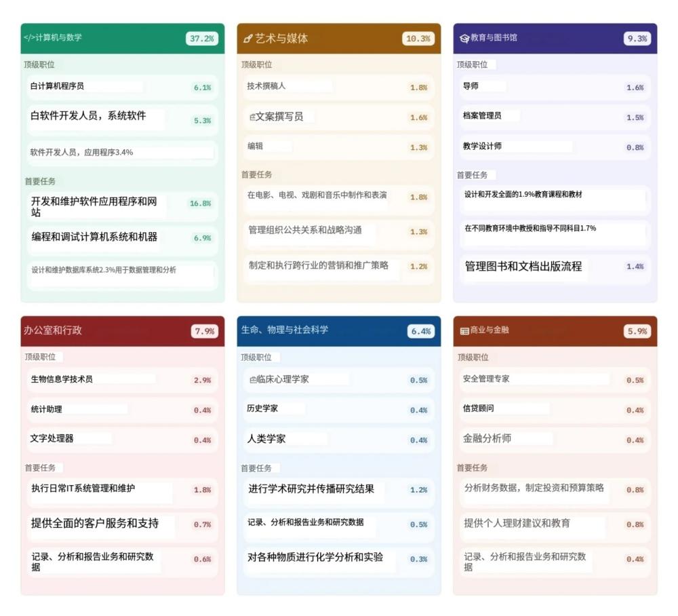Click the 9.3% badge on 教育与图书馆

[x=637, y=39]
